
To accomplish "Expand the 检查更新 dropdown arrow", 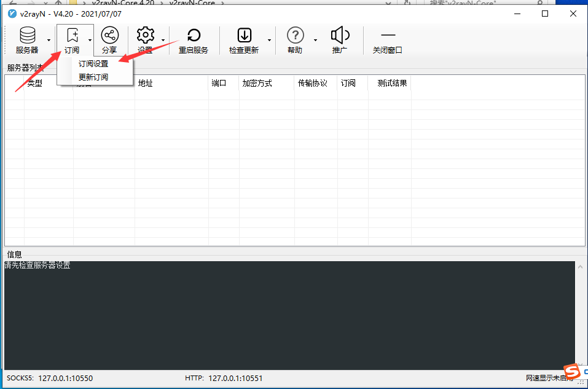I will [x=269, y=40].
